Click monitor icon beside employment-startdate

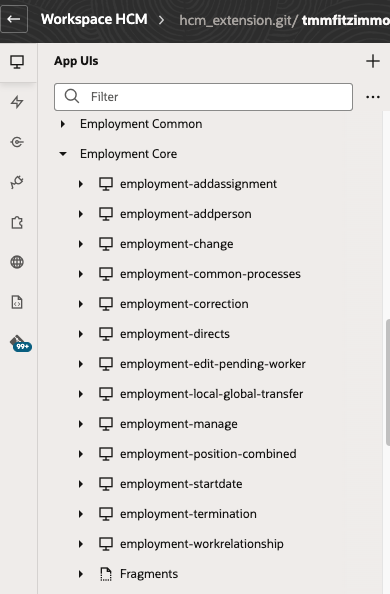click(x=106, y=484)
